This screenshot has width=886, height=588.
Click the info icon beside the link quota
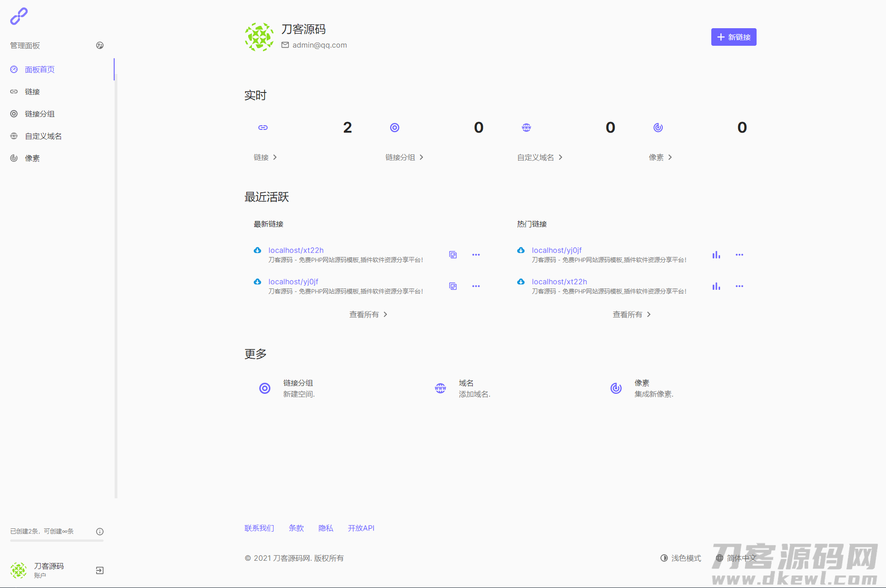pos(100,532)
